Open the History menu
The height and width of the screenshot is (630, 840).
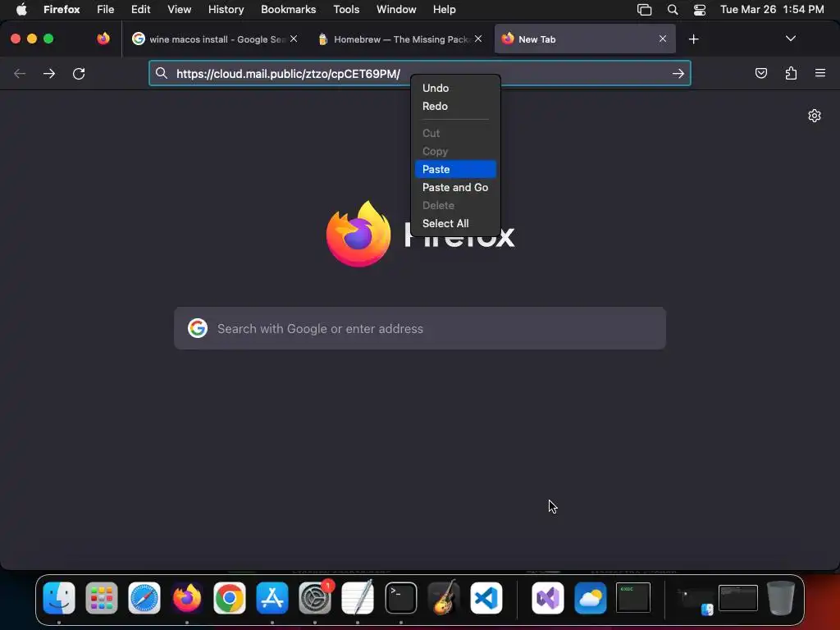[x=226, y=10]
